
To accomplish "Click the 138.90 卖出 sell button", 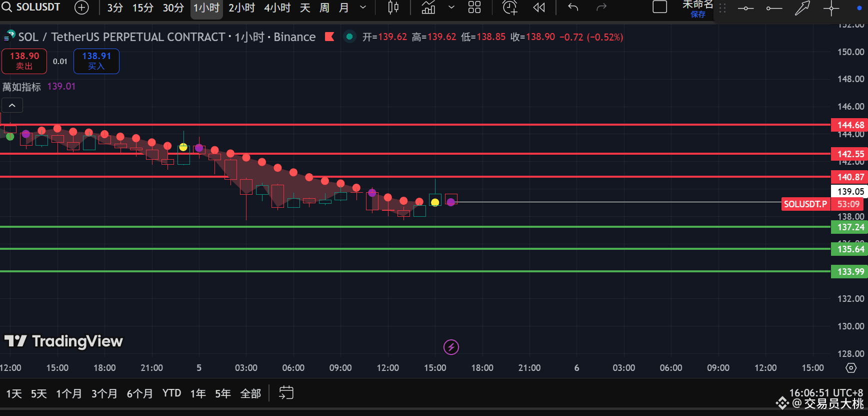I will 24,61.
